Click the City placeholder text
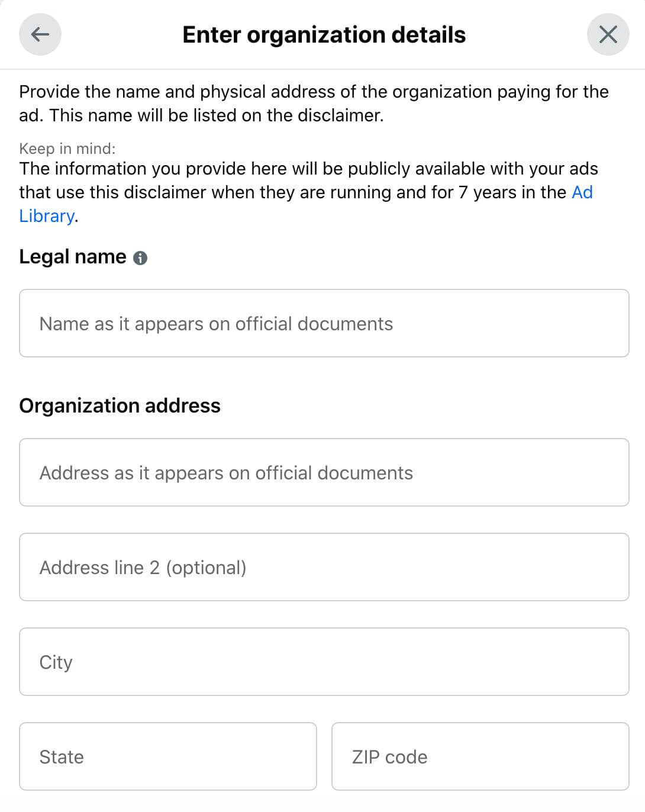 (x=56, y=663)
